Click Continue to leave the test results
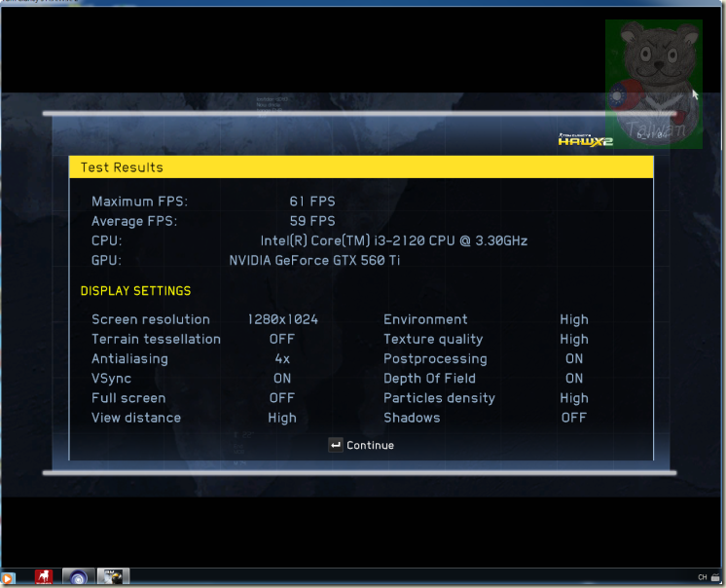The width and height of the screenshot is (726, 588). pos(361,445)
